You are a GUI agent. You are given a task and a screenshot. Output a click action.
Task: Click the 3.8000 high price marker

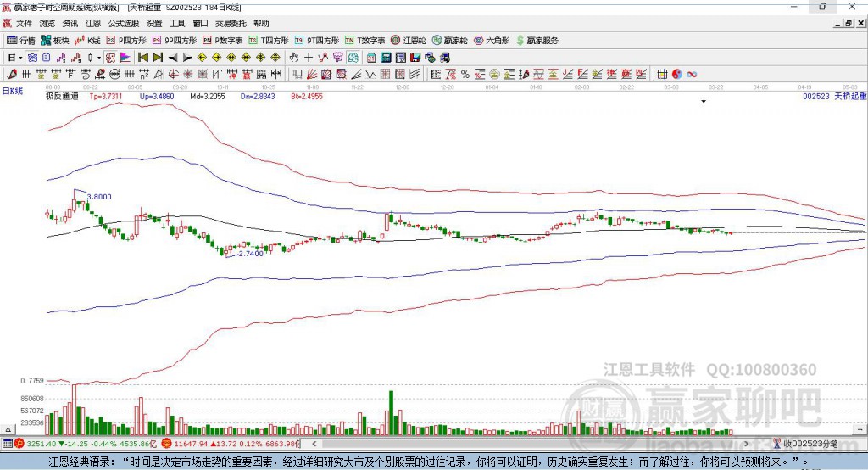[x=99, y=197]
